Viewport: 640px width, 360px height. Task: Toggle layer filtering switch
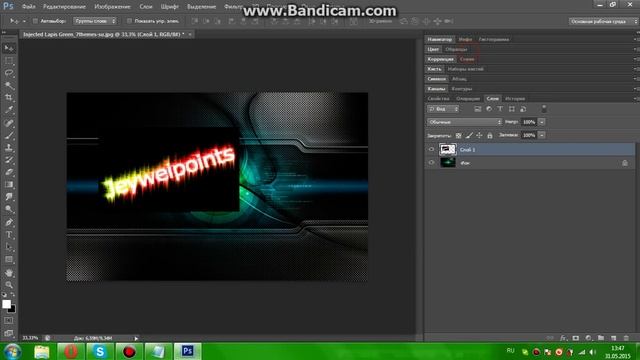tap(544, 109)
